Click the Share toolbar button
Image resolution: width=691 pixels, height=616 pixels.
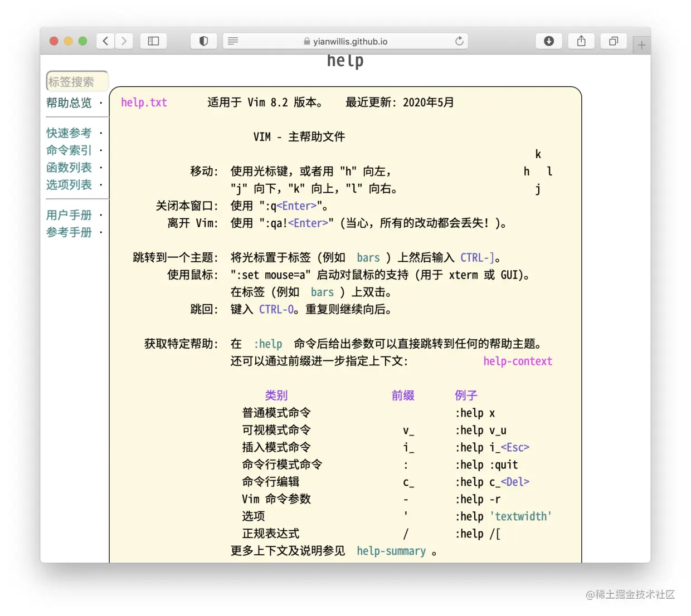click(581, 41)
